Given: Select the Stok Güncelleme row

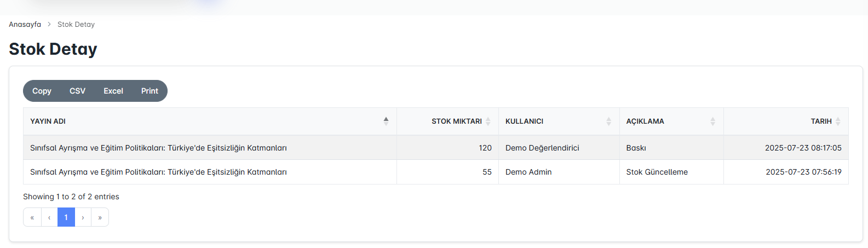Looking at the screenshot, I should point(657,172).
